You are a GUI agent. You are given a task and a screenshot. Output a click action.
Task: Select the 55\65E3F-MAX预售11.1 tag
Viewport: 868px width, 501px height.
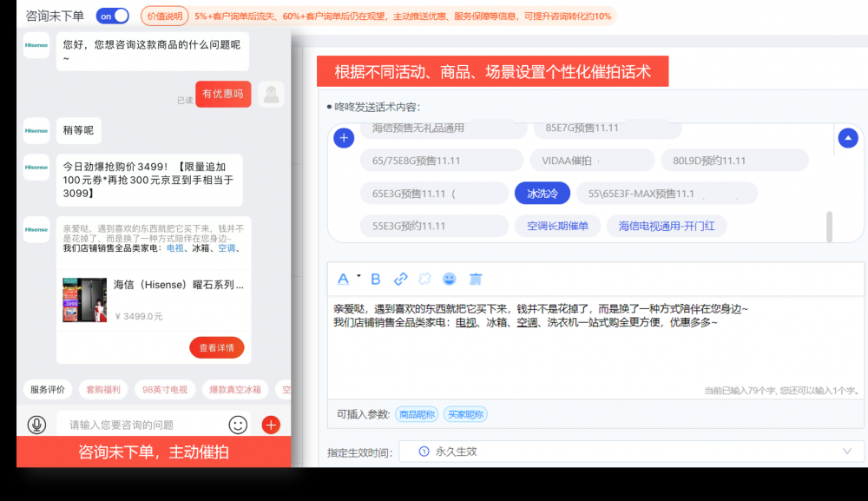[667, 194]
